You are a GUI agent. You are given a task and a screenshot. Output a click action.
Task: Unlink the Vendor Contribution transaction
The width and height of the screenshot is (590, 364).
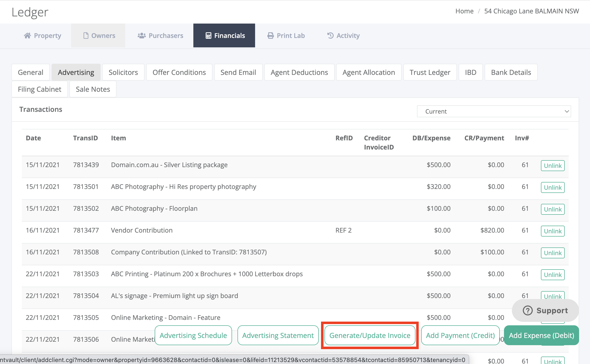tap(553, 231)
